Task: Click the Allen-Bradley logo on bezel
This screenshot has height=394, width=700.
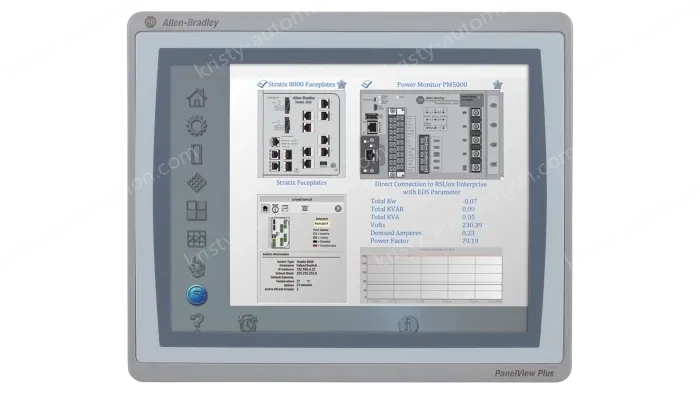Action: coord(181,22)
